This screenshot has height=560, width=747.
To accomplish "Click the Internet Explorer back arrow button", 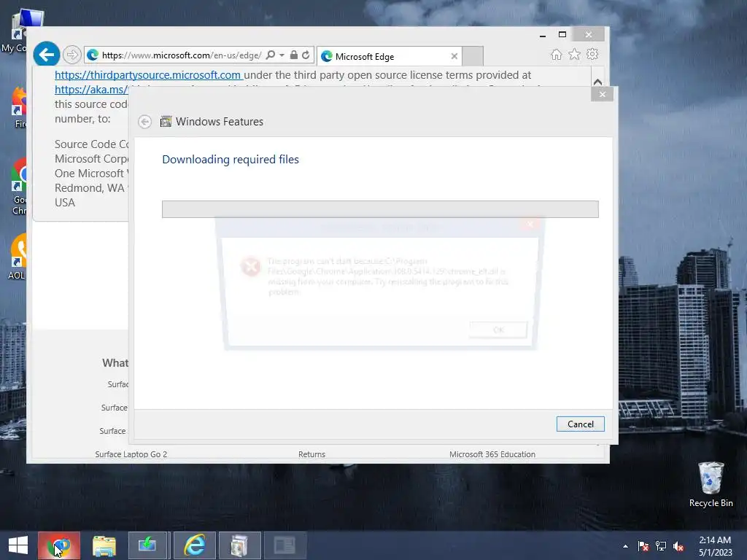I will (46, 55).
